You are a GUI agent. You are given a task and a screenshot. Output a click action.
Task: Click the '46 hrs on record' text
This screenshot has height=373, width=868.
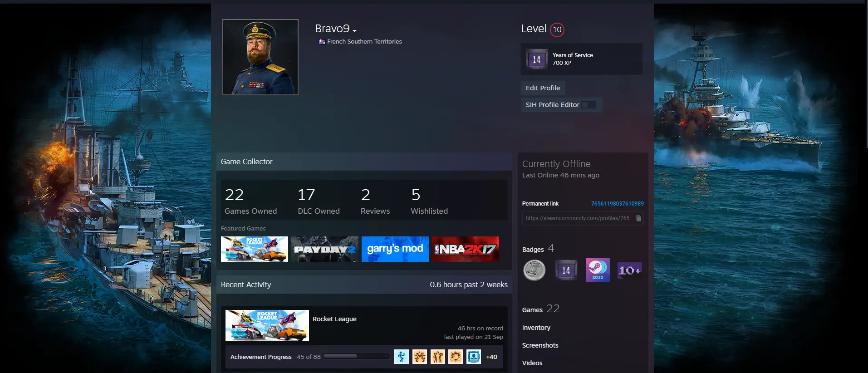[x=480, y=328]
